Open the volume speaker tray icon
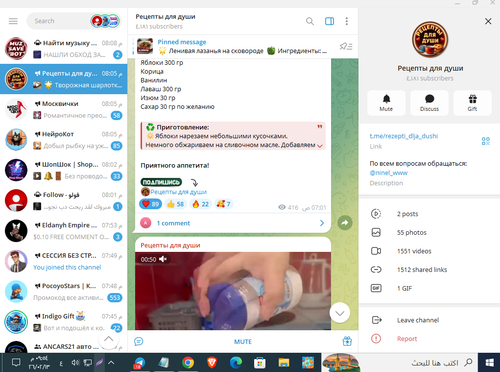 coord(75,363)
